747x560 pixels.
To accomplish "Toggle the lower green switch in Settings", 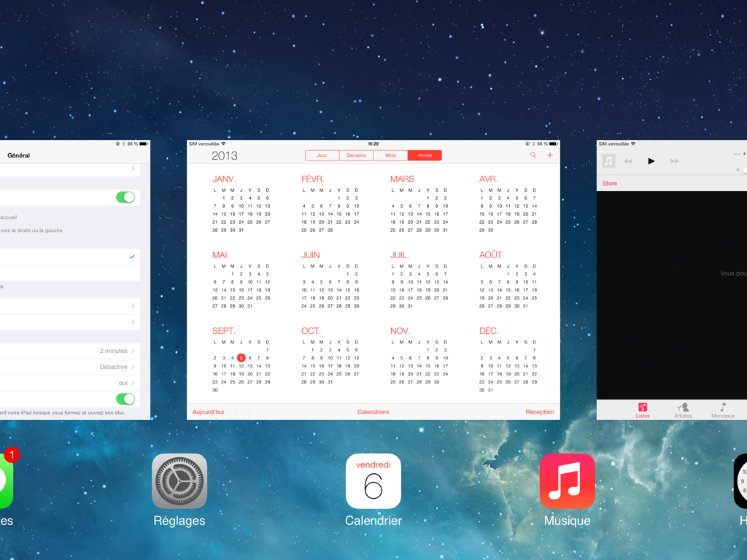I will pos(125,399).
